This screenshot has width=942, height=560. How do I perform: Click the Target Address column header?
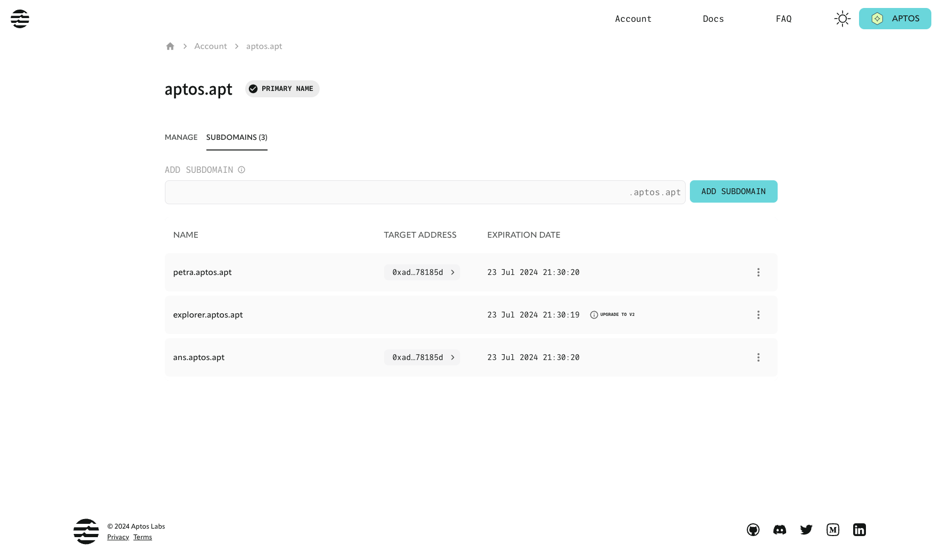(x=420, y=235)
